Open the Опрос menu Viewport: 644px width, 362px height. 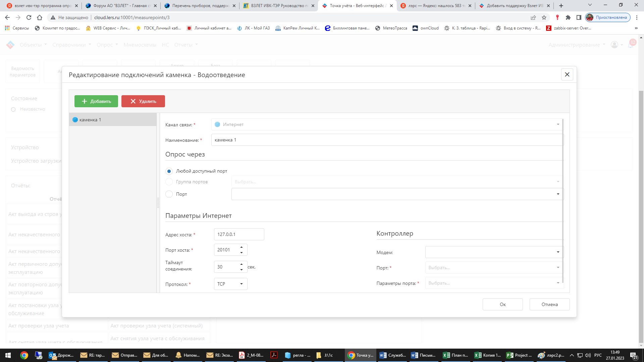click(x=107, y=45)
